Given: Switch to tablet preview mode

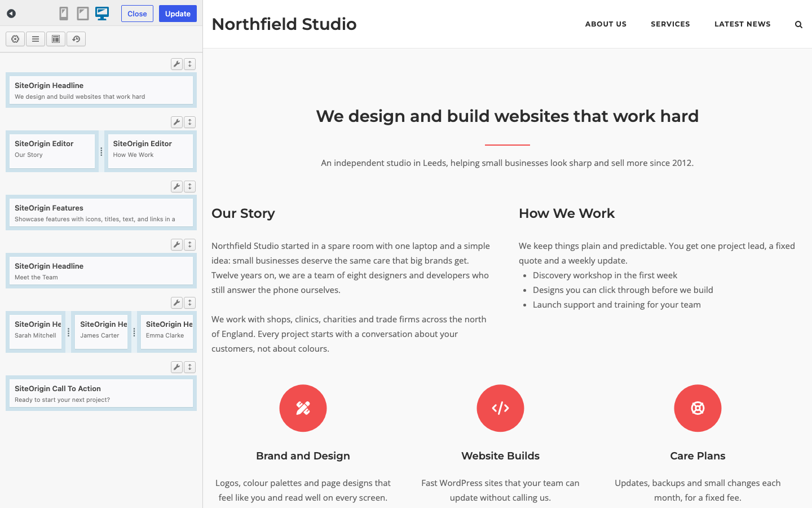Looking at the screenshot, I should click(83, 14).
